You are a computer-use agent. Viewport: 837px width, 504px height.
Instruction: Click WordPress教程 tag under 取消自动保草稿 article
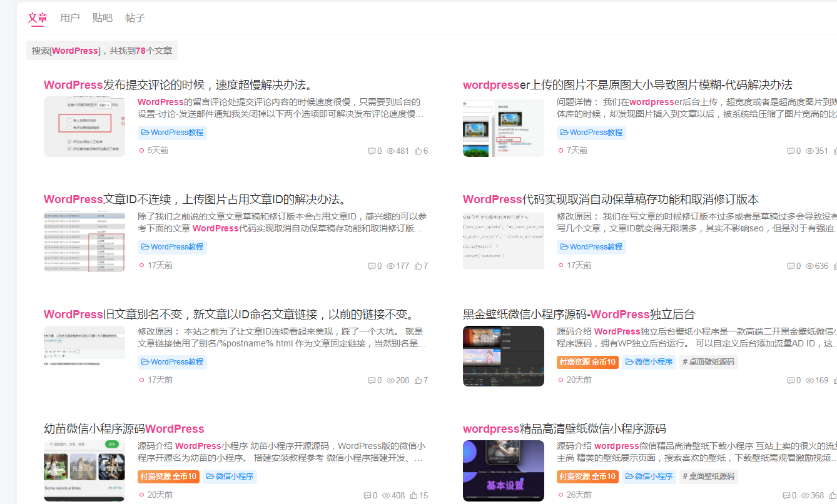591,247
